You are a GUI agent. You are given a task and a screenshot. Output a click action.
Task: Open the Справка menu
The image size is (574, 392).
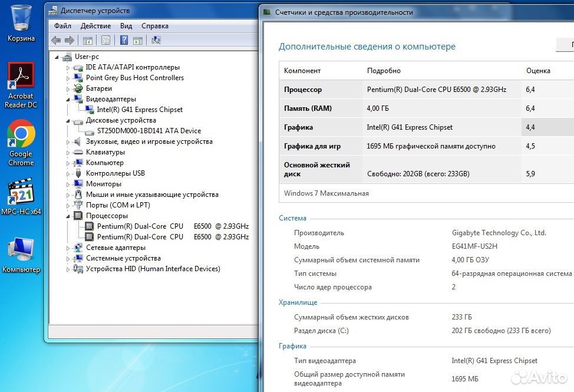point(155,26)
